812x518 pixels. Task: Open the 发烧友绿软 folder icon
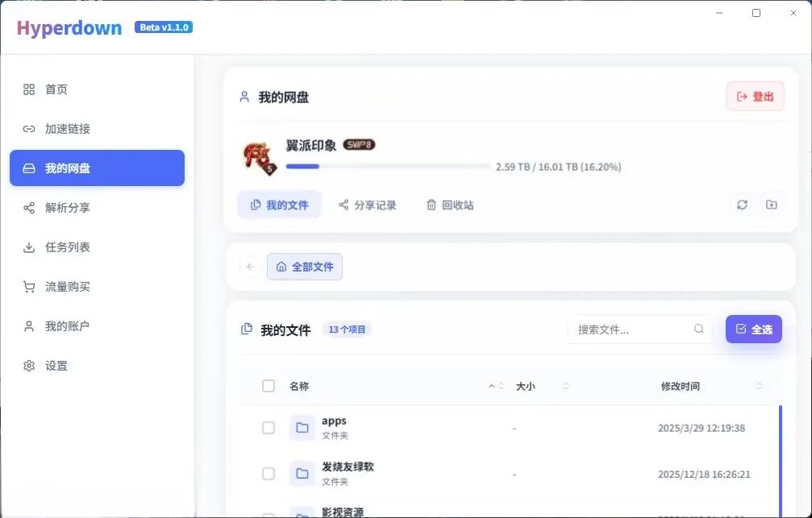[x=302, y=474]
